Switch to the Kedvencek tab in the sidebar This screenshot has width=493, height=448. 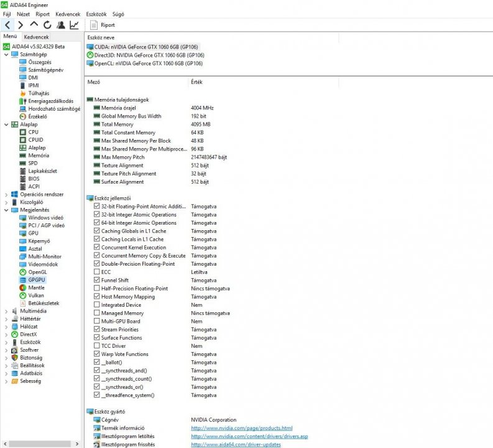click(x=37, y=37)
